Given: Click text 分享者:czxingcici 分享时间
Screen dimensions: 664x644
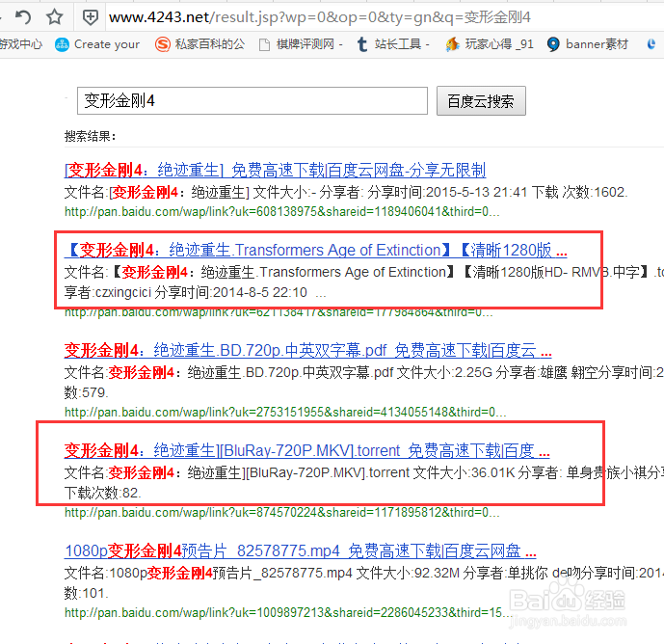Looking at the screenshot, I should (185, 292).
